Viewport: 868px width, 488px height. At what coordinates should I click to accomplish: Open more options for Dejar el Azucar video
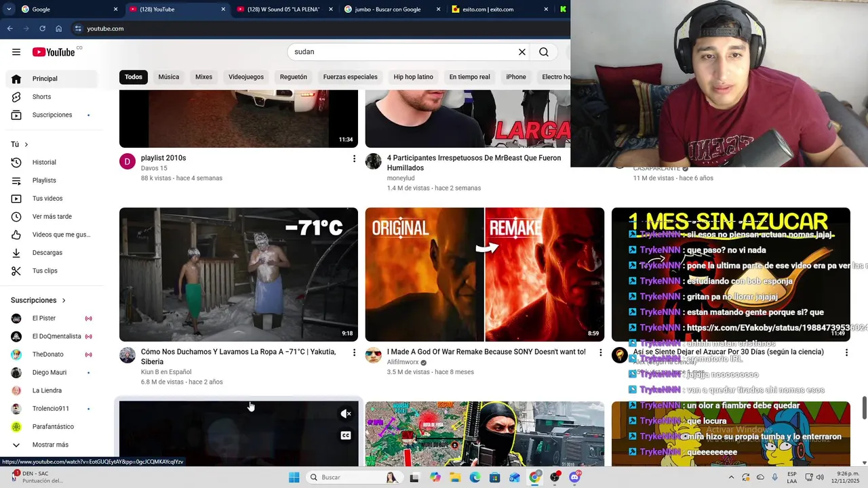[846, 352]
